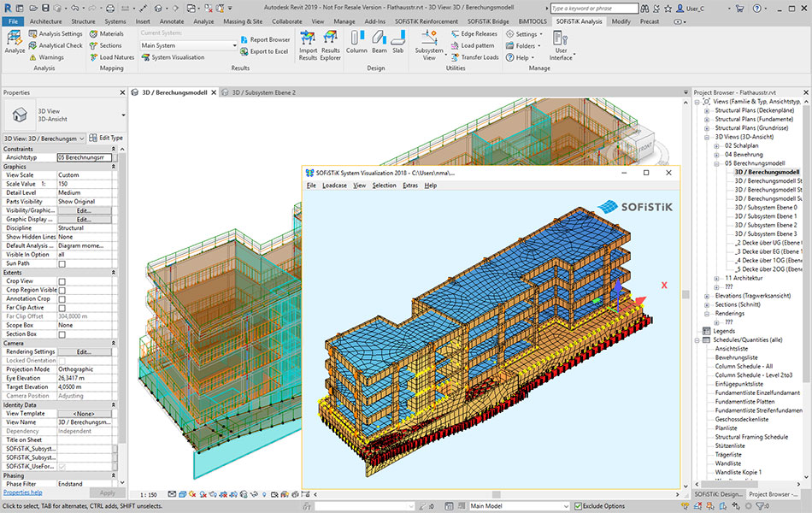Open System Visualisation from the ribbon
The width and height of the screenshot is (812, 513).
(172, 57)
